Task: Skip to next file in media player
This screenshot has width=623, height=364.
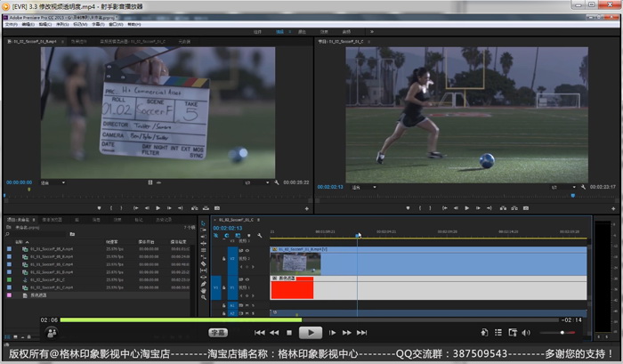Action: tap(361, 333)
